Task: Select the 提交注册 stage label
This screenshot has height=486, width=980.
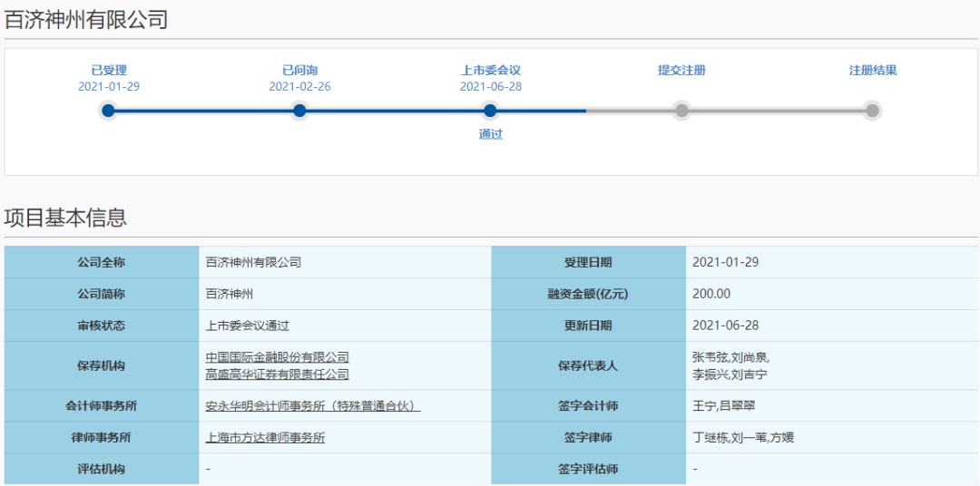Action: click(681, 71)
